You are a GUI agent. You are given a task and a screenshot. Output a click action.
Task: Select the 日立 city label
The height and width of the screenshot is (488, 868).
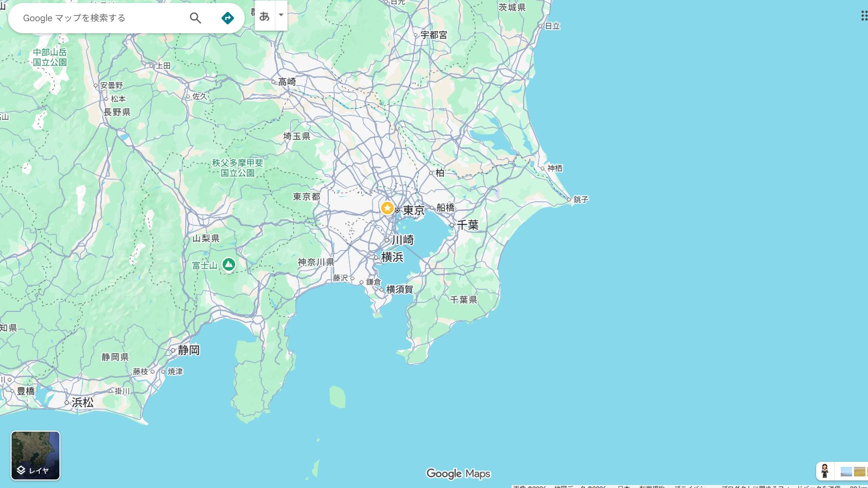(x=553, y=26)
